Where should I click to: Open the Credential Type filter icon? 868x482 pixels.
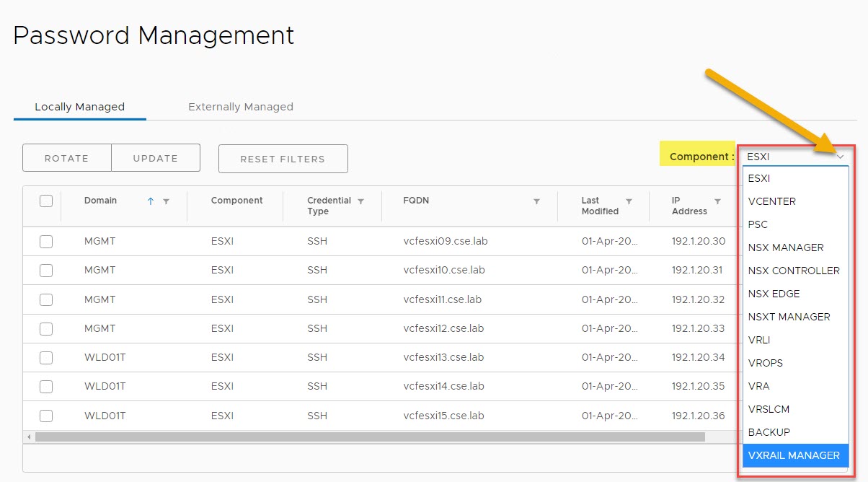[361, 201]
